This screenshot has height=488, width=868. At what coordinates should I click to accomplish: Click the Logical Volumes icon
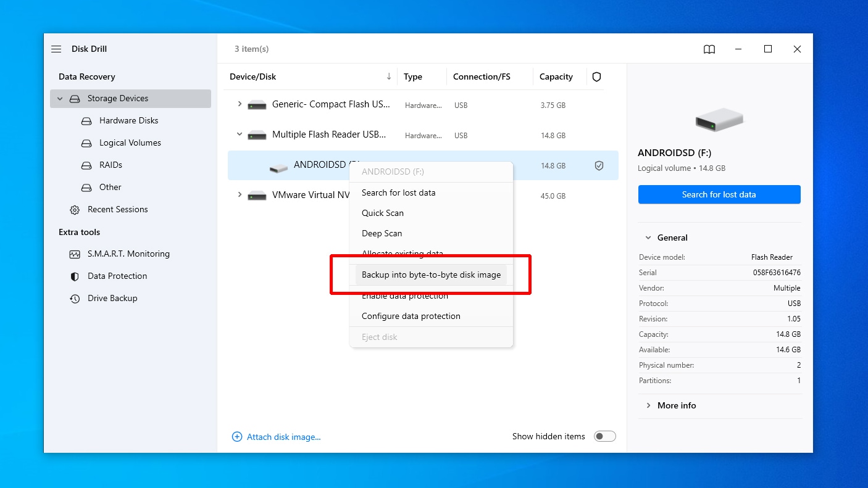point(87,143)
